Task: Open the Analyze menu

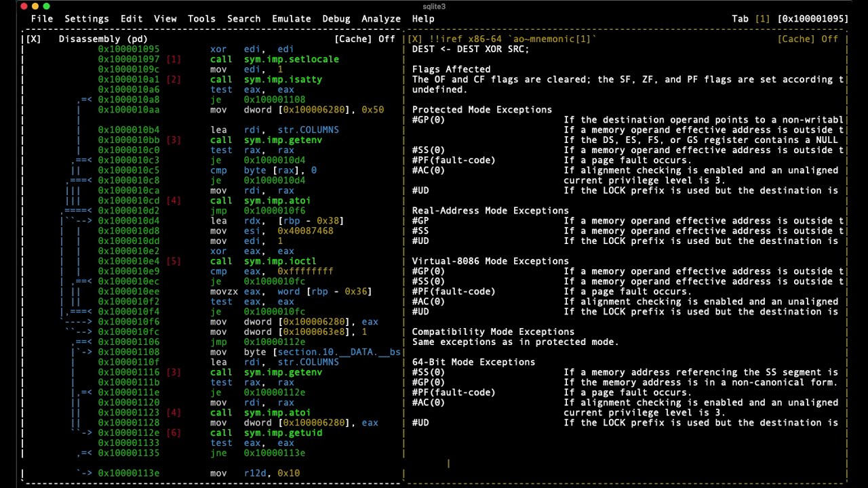Action: [x=381, y=19]
